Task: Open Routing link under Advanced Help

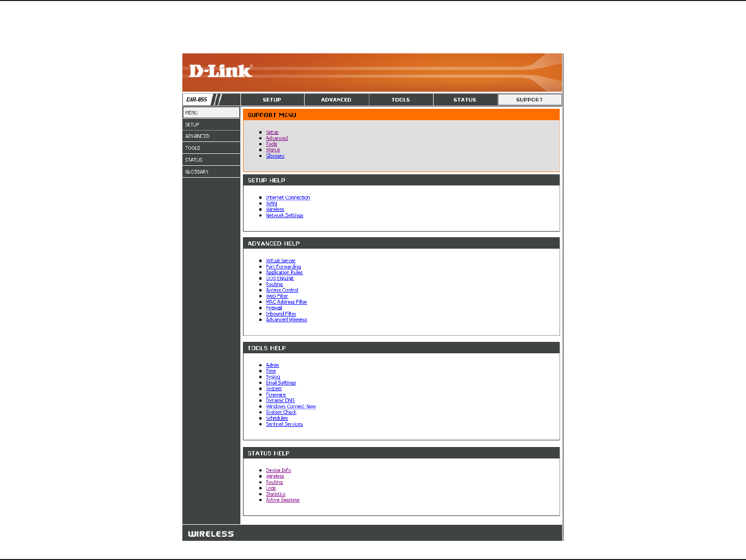Action: [x=274, y=284]
